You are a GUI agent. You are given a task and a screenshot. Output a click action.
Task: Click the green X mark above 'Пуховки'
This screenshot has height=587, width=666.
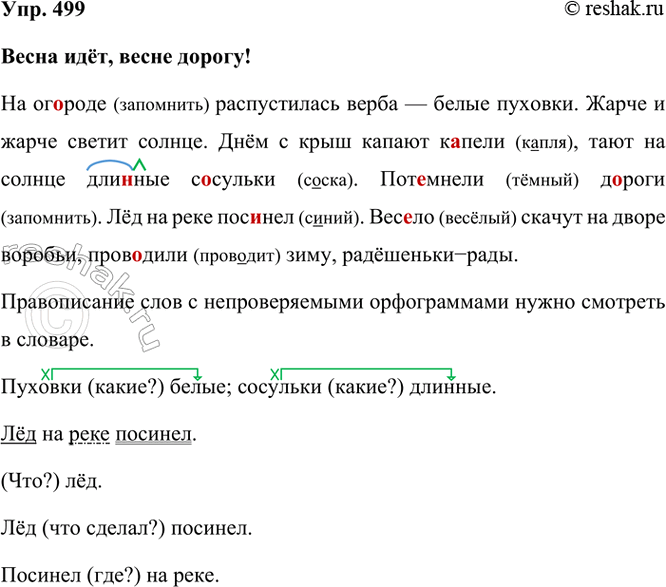[33, 374]
